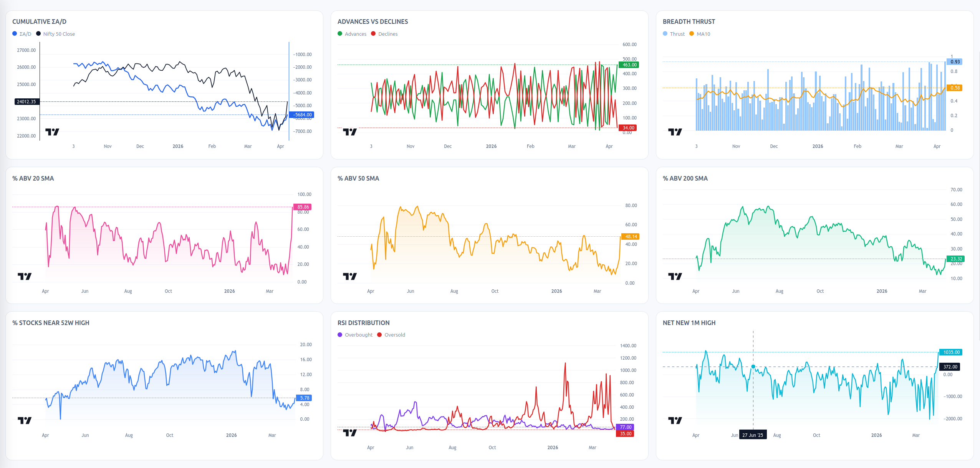Click TradingView logo in RSI Distribution chart
Image resolution: width=980 pixels, height=468 pixels.
(350, 433)
